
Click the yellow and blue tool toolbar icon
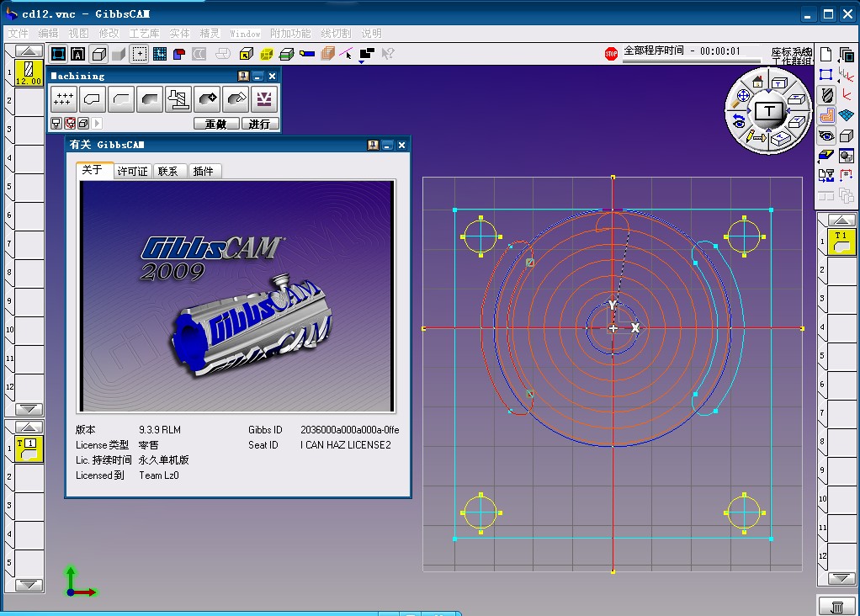click(306, 54)
